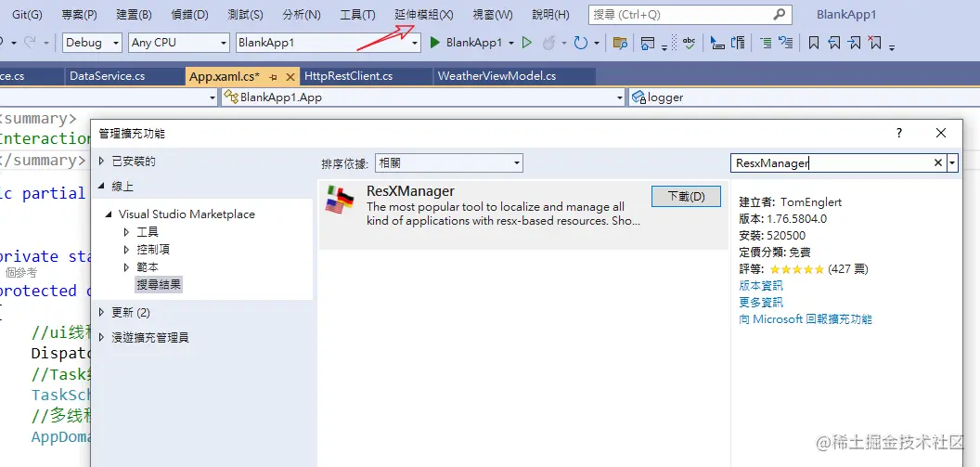Click the Hot Reload flame icon

click(x=548, y=43)
